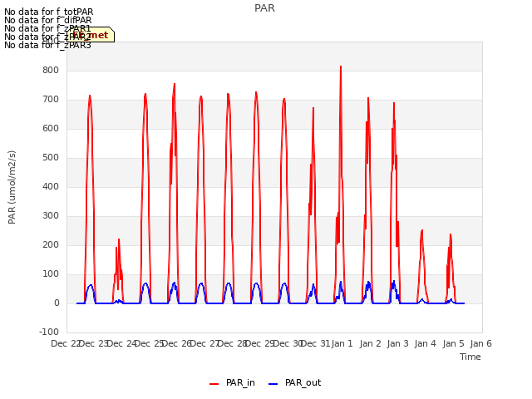Click the 400 y-axis tick label
Image resolution: width=532 pixels, height=399 pixels.
point(51,186)
